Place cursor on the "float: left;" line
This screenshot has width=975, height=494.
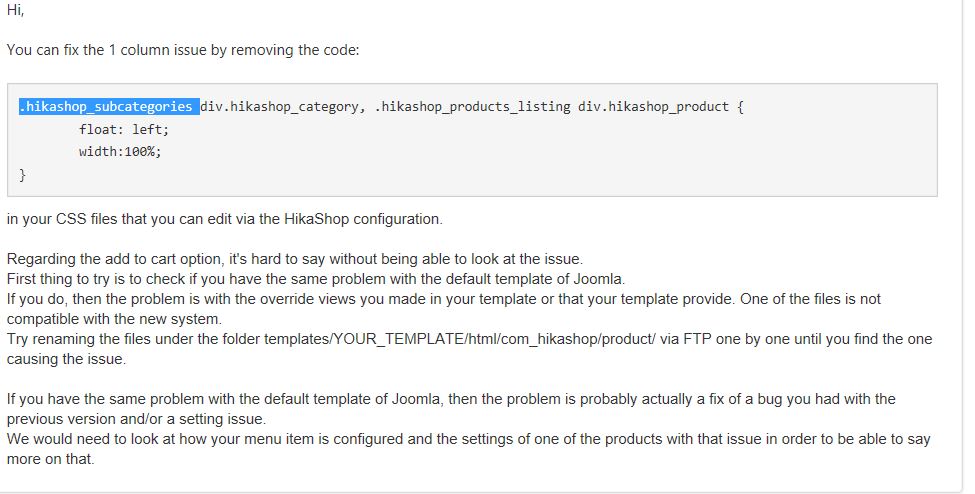tap(124, 130)
